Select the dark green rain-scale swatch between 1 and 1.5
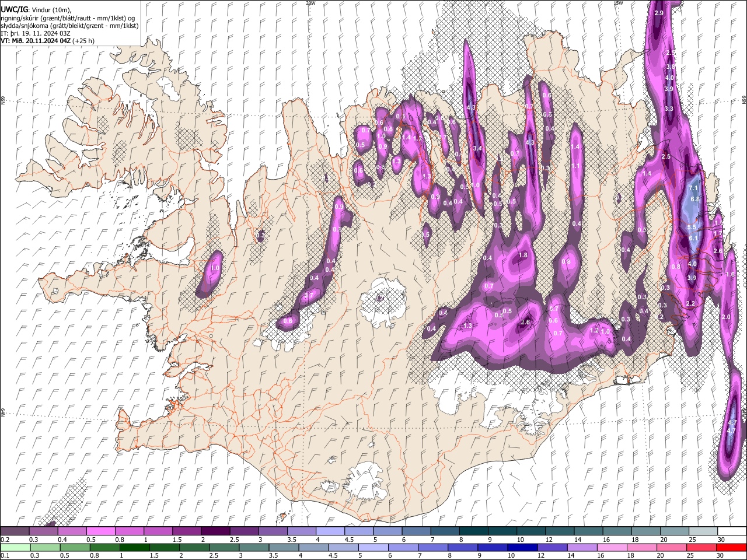 point(134,548)
